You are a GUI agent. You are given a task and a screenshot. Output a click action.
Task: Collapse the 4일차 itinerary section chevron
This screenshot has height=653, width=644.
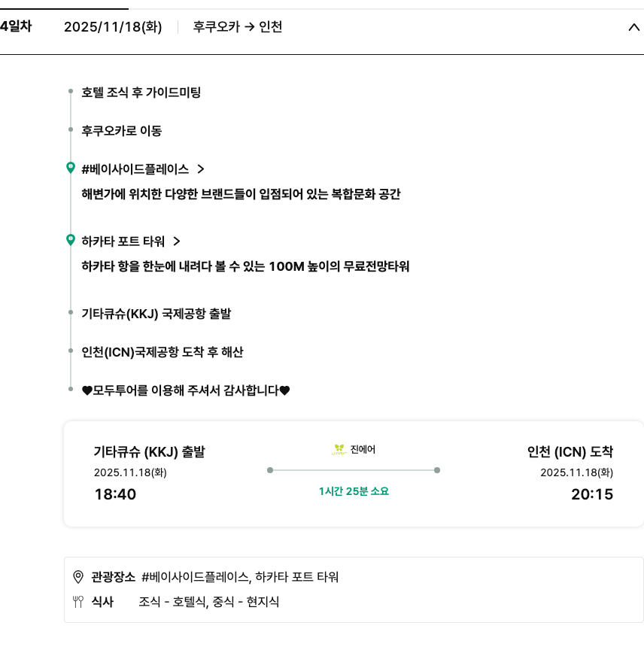tap(633, 28)
